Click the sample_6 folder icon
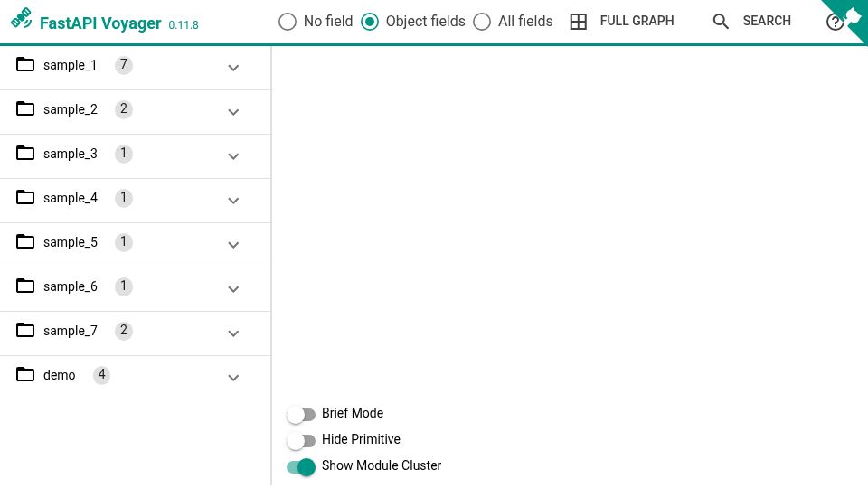868x488 pixels. click(x=25, y=286)
